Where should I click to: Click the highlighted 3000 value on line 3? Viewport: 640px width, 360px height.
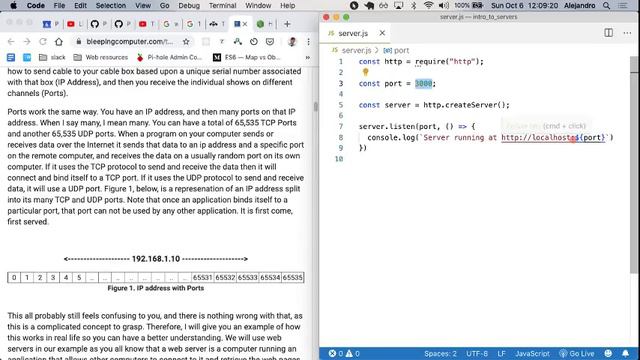coord(423,83)
